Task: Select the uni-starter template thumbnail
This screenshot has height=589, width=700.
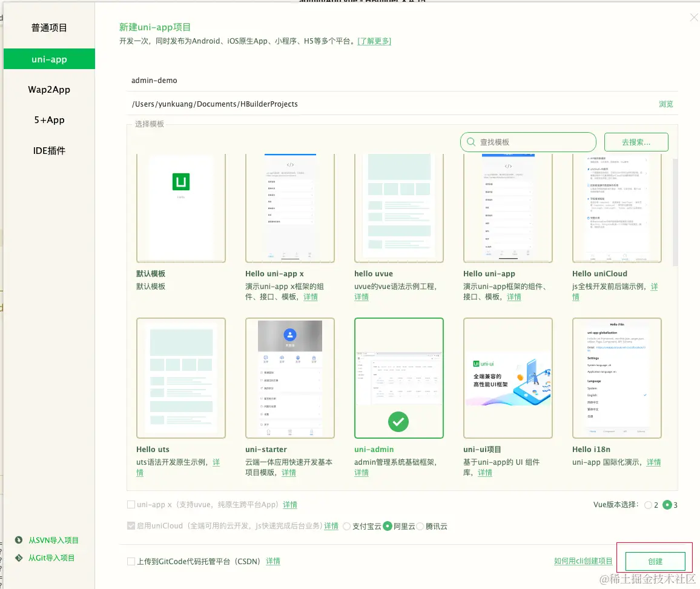Action: click(289, 378)
